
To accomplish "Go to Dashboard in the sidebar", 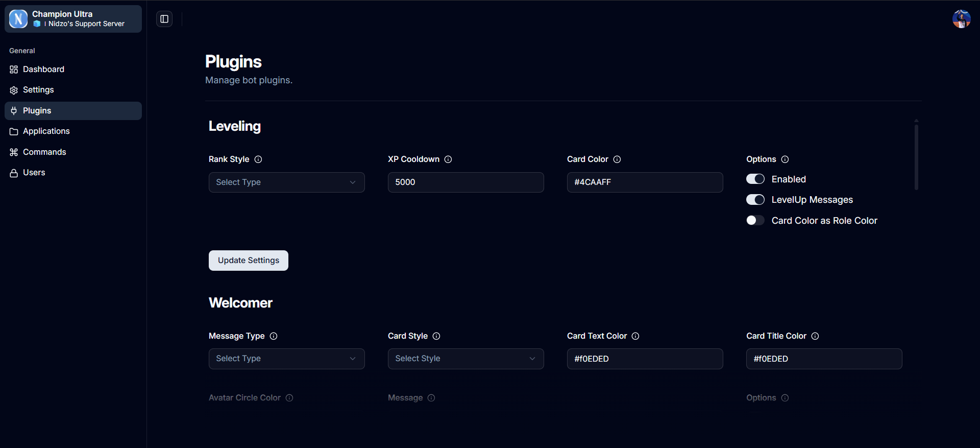I will 43,69.
